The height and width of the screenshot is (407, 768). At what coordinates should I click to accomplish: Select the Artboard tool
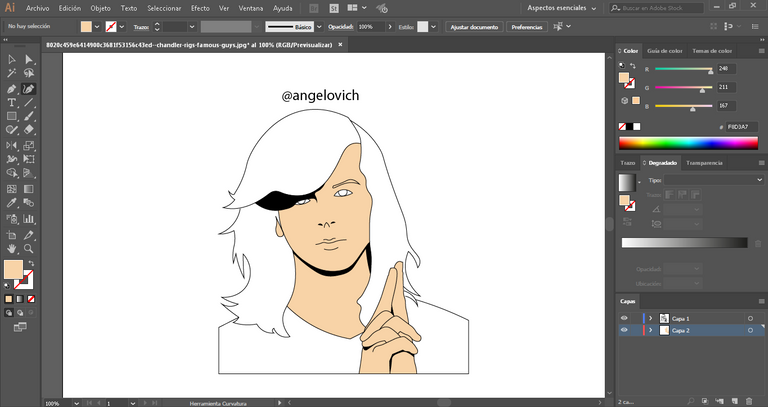click(11, 235)
